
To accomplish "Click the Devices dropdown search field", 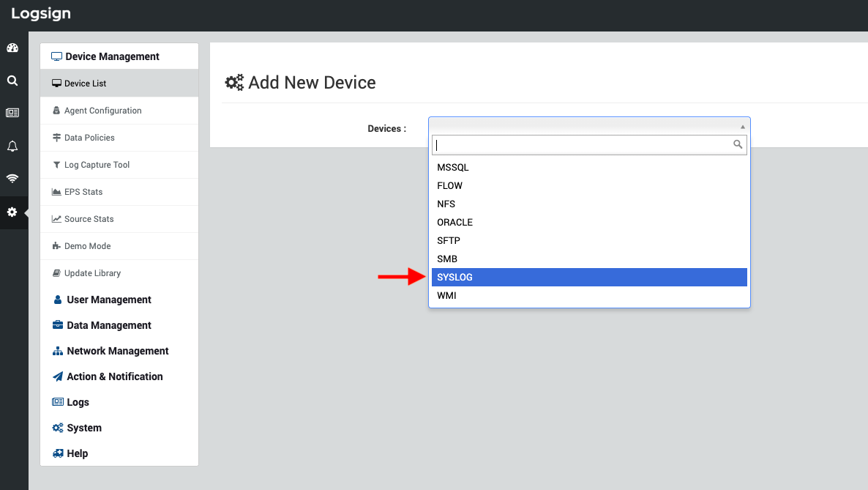I will (x=589, y=145).
